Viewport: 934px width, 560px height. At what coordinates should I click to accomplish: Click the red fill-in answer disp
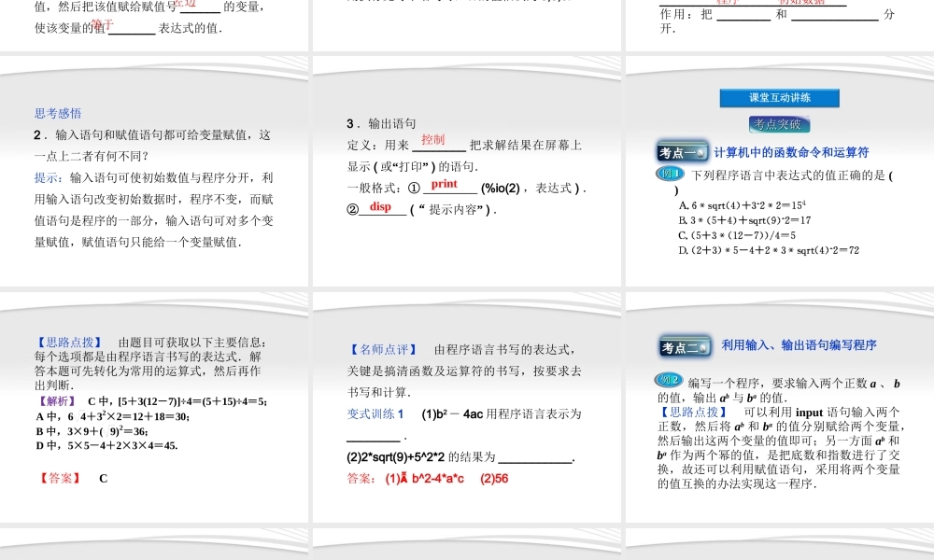click(380, 206)
